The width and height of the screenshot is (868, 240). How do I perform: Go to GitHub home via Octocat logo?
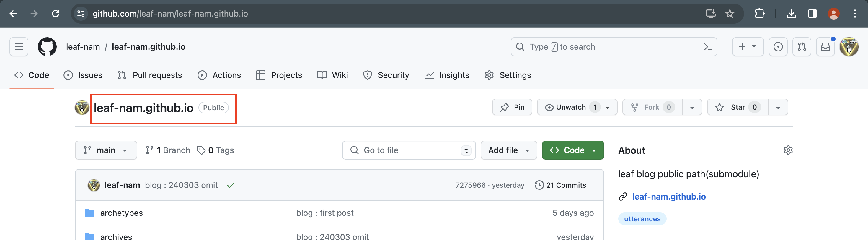pos(47,47)
